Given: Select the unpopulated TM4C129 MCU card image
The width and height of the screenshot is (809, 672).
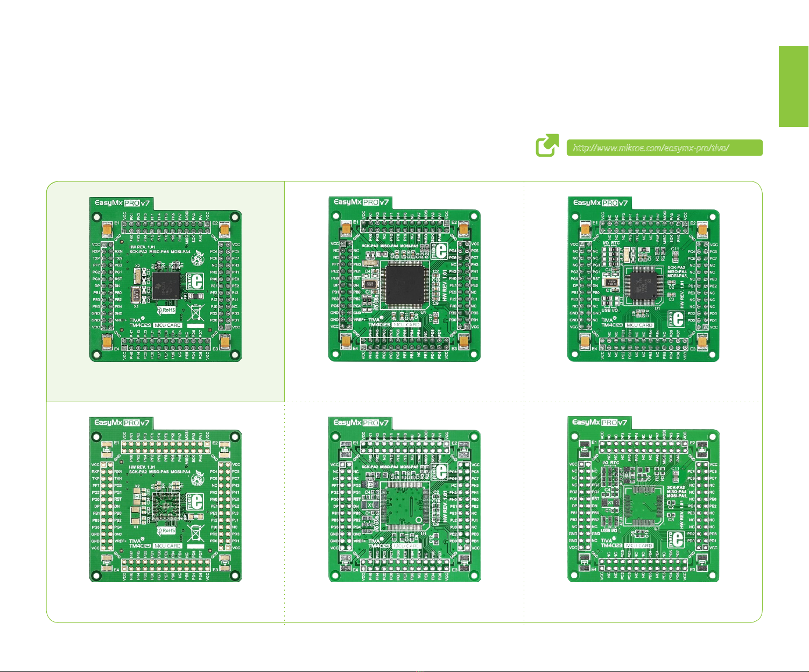Looking at the screenshot, I should pos(165,500).
